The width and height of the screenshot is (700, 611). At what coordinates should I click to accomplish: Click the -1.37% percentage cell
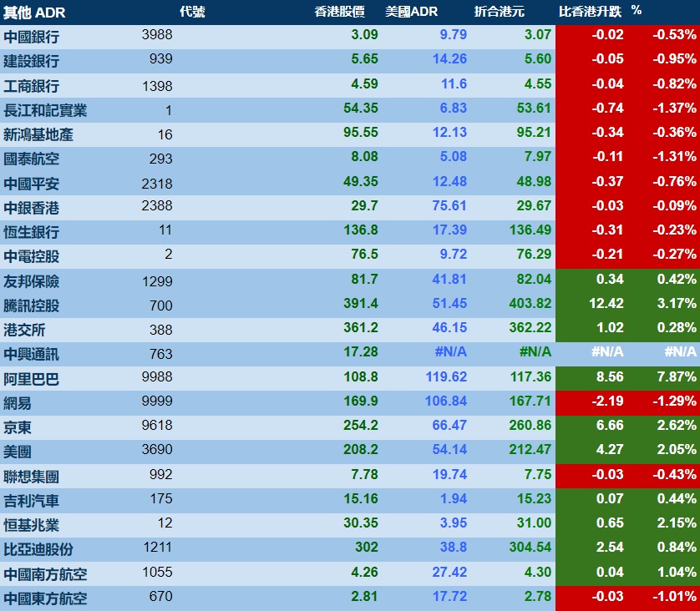pos(675,108)
